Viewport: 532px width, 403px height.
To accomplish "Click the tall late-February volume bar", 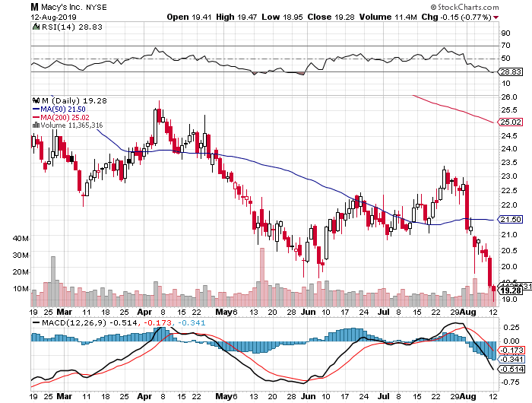I will [53, 281].
